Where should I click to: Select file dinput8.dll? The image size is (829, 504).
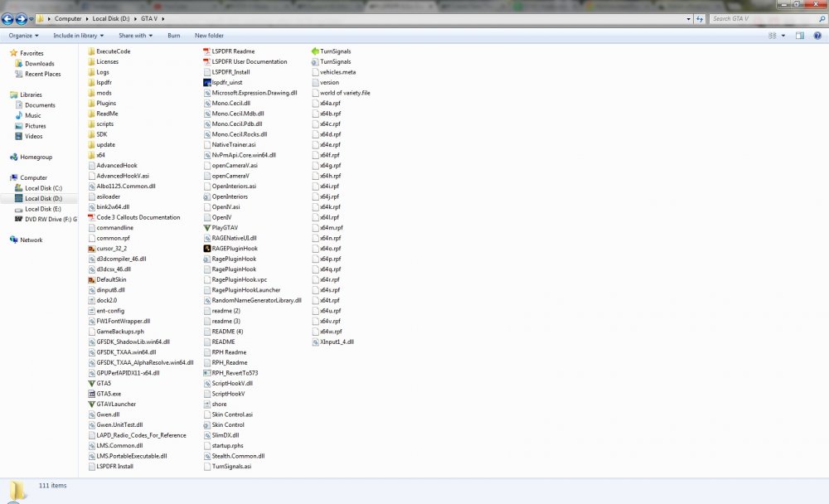[x=106, y=290]
